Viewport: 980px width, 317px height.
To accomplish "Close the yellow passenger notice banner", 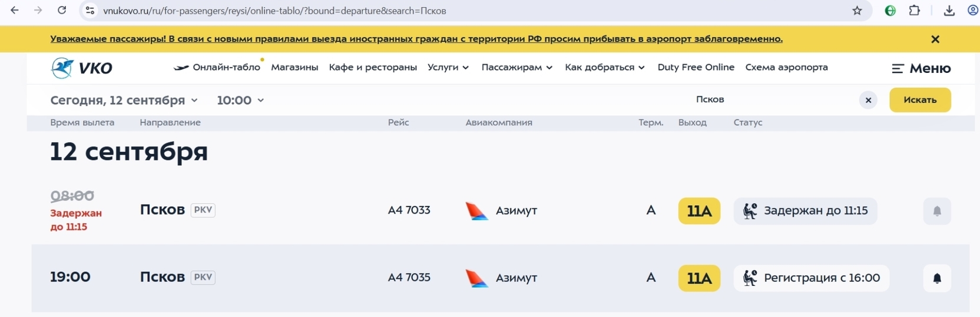I will pos(935,39).
